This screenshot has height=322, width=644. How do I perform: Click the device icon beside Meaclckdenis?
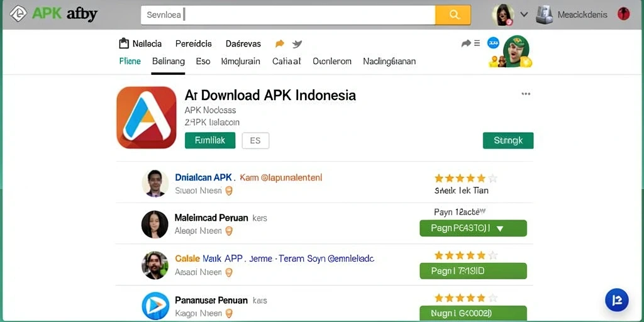pyautogui.click(x=545, y=14)
